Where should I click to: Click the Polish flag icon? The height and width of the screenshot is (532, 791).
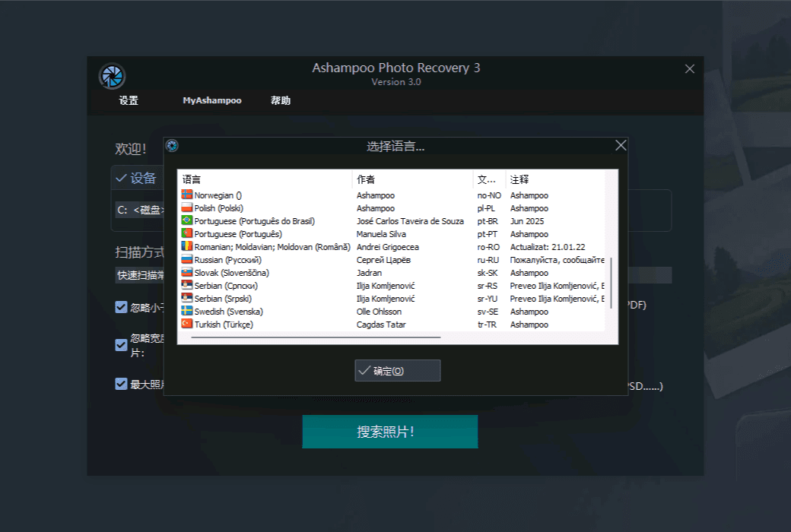pos(186,207)
